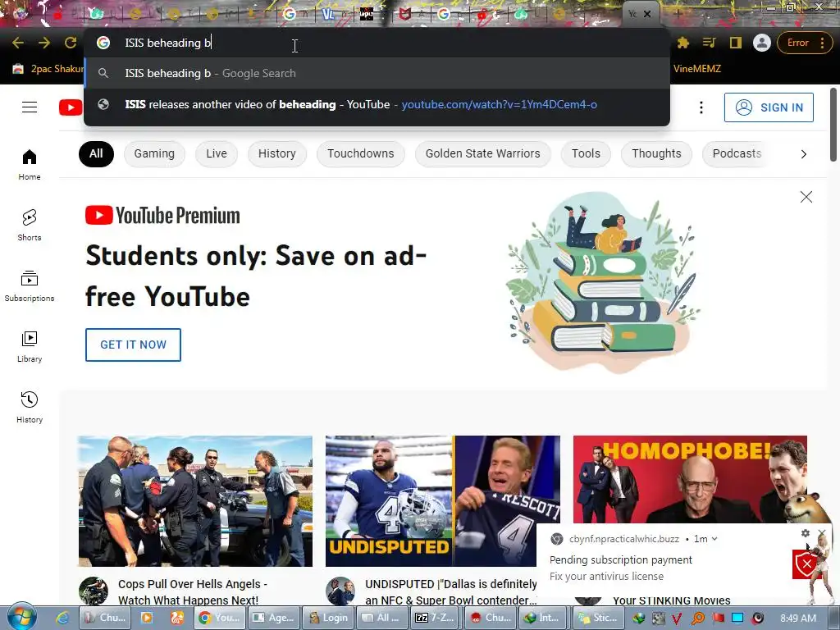Screen dimensions: 840x630
Task: Select the YouTube video URL suggestion row
Action: pyautogui.click(x=377, y=104)
